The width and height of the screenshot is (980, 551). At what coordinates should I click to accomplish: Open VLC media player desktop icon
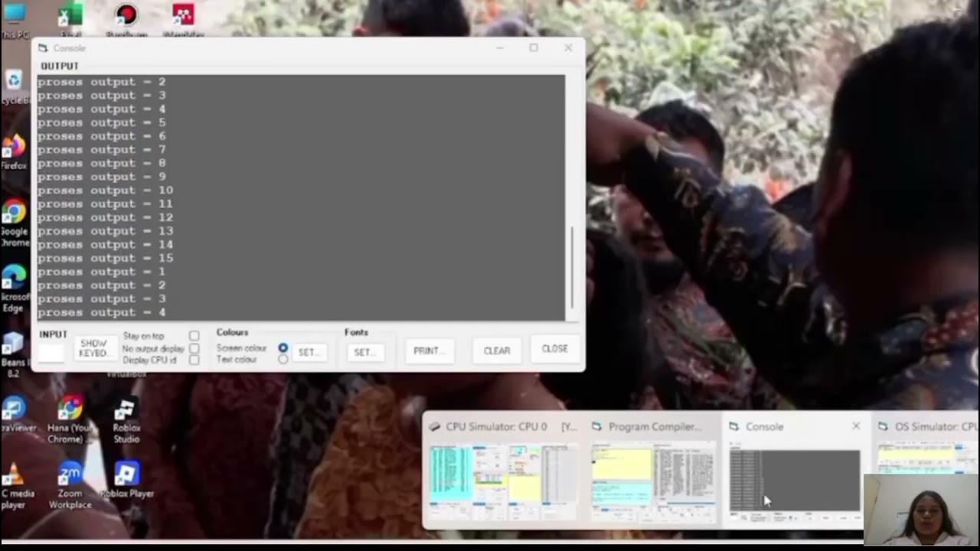point(13,485)
